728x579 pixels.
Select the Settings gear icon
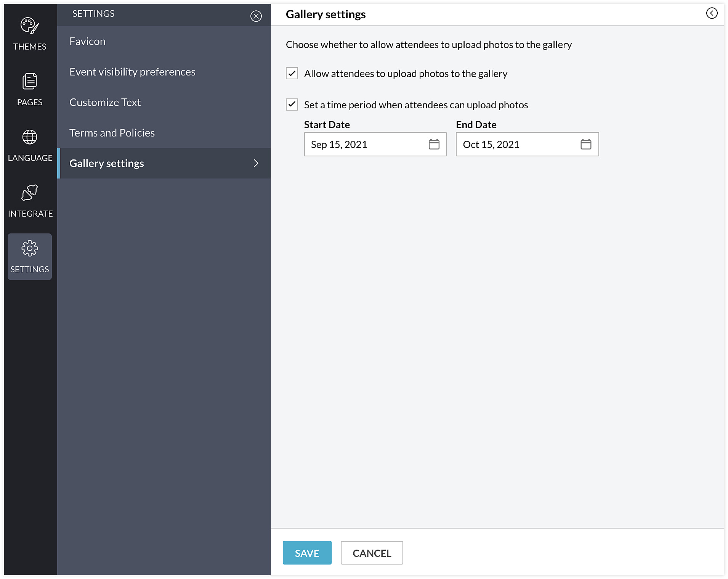[x=29, y=248]
